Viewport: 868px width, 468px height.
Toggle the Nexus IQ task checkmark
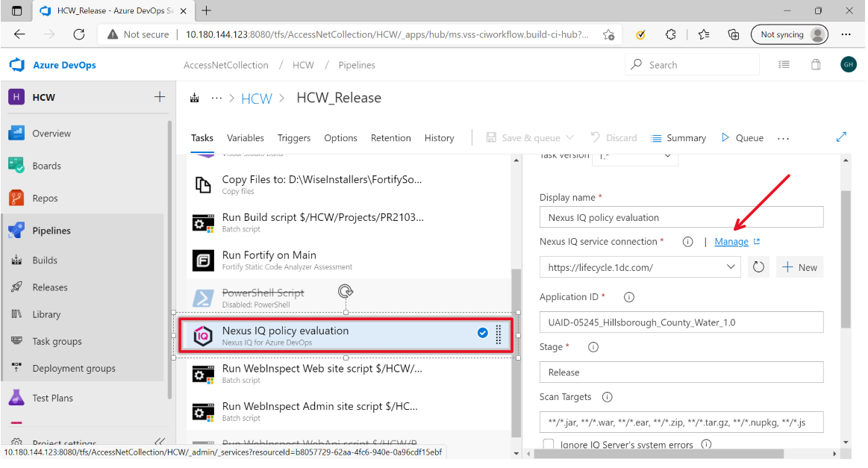coord(483,333)
